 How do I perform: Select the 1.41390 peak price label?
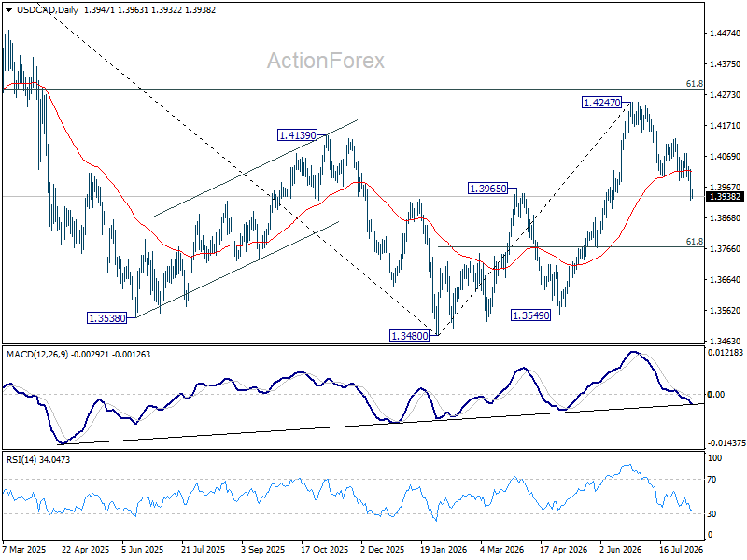click(x=297, y=135)
